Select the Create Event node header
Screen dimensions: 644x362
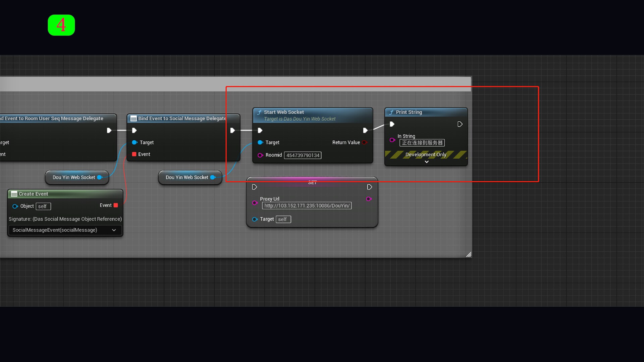(x=34, y=194)
